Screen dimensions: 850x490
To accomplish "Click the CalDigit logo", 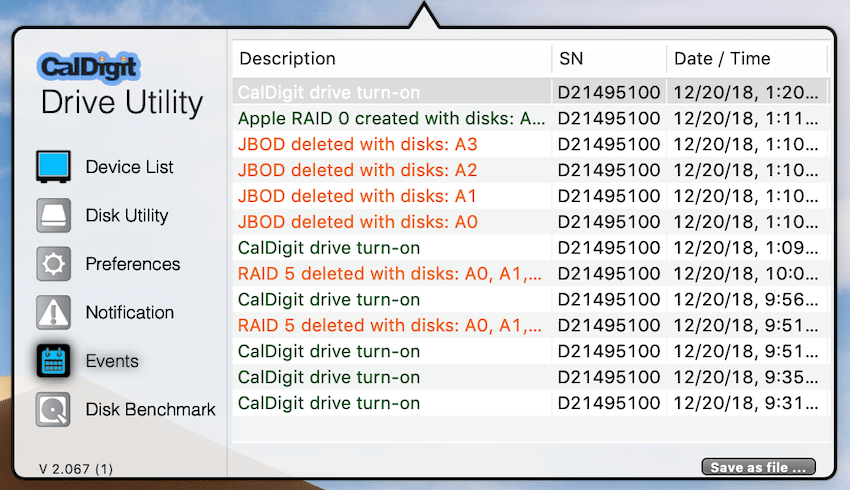I will 88,68.
